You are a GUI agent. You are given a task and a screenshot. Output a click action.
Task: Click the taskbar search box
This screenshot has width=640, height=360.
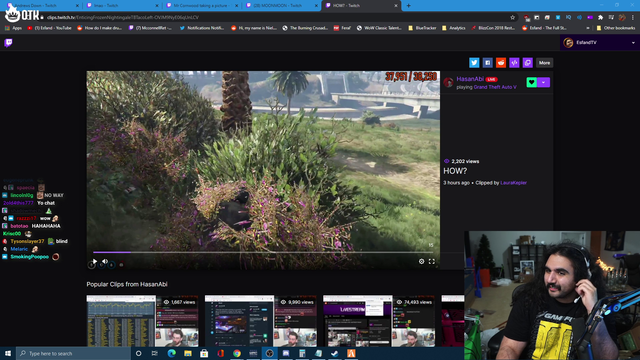(x=73, y=353)
